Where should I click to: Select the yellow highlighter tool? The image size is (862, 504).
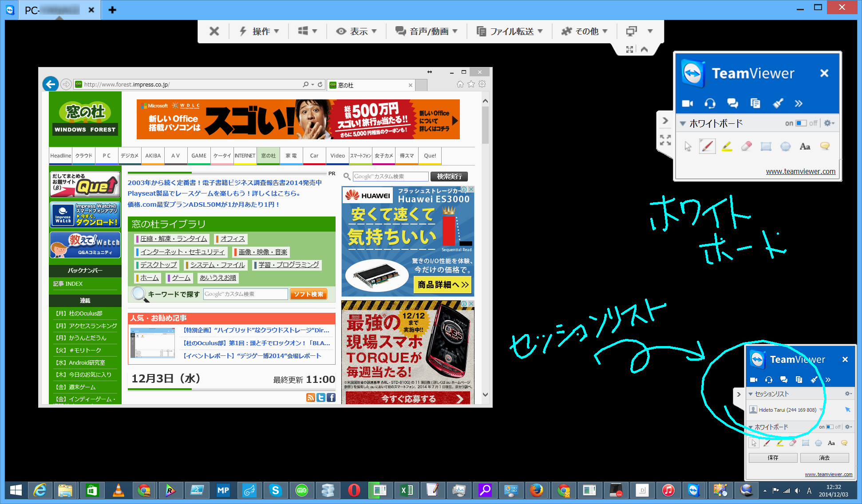727,146
